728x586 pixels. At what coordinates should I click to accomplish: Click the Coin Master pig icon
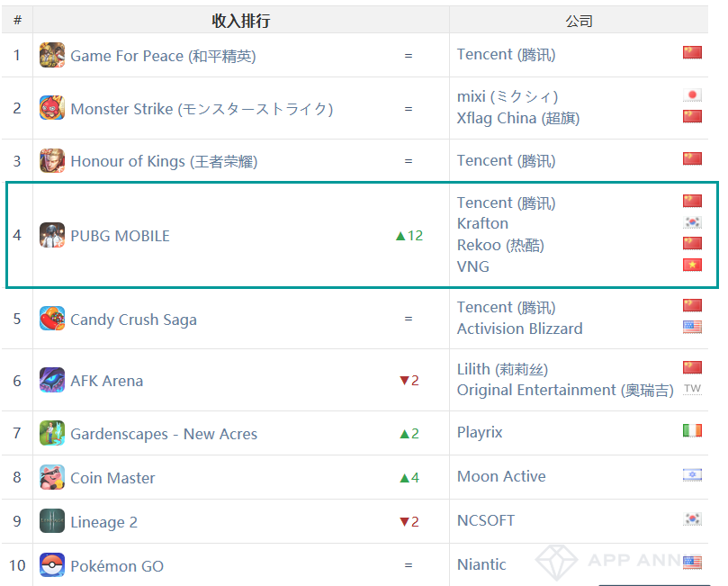pos(52,477)
